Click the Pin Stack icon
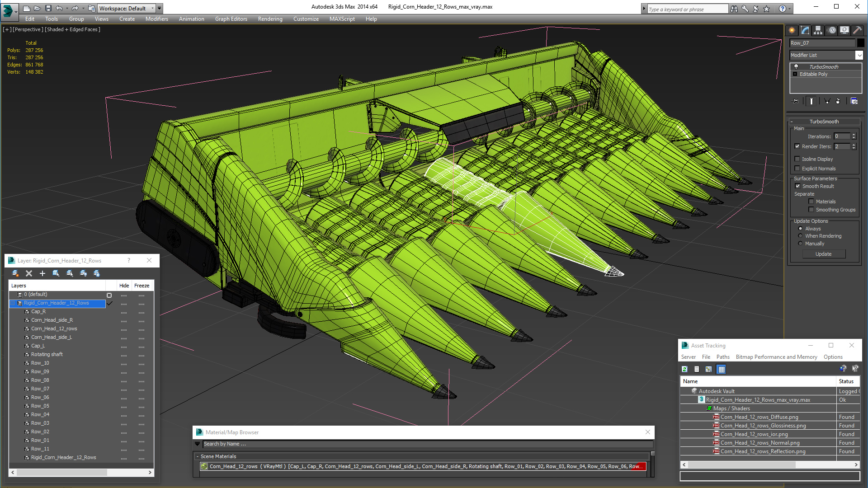 click(796, 101)
